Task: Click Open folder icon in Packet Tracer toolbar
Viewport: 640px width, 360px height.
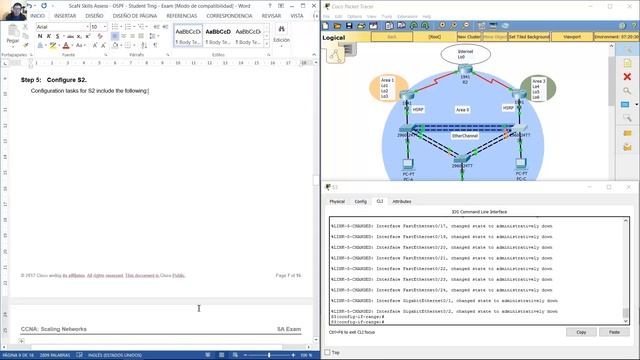Action: (337, 26)
